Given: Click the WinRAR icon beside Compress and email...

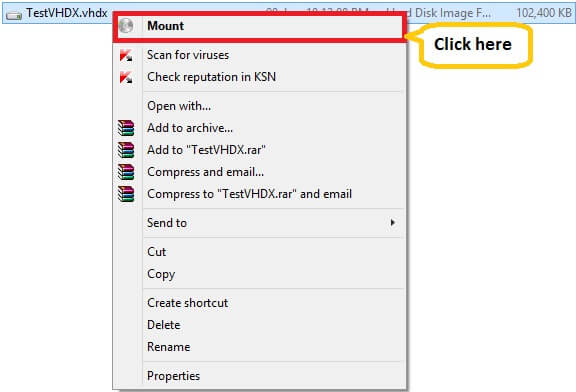Looking at the screenshot, I should tap(126, 172).
